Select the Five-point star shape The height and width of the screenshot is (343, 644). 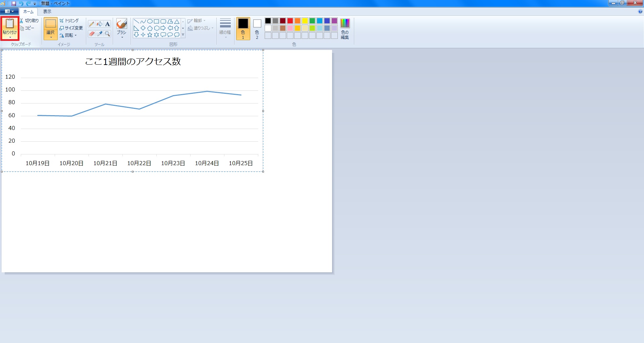click(150, 35)
